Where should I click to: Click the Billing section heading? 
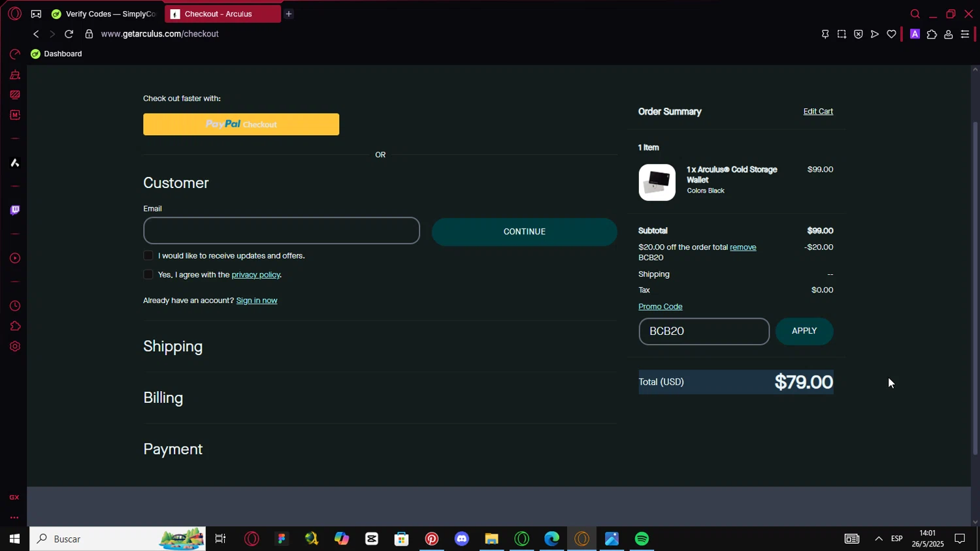tap(163, 398)
